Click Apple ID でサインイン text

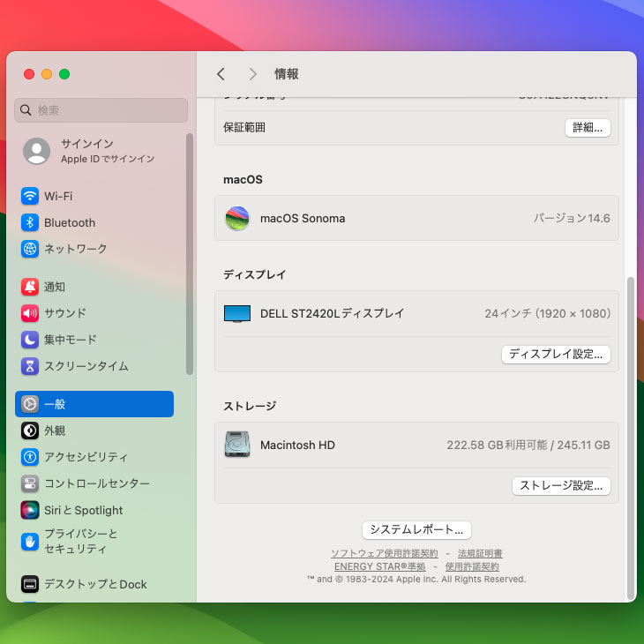click(x=108, y=159)
